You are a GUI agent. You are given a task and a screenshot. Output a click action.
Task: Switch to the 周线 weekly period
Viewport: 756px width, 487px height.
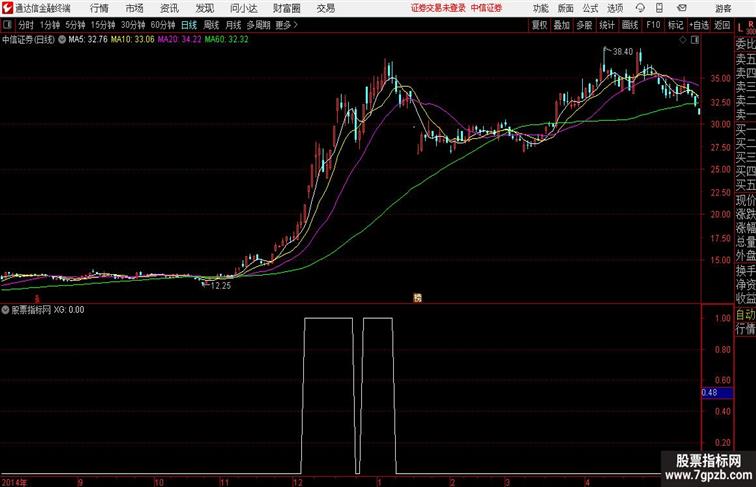tap(211, 25)
